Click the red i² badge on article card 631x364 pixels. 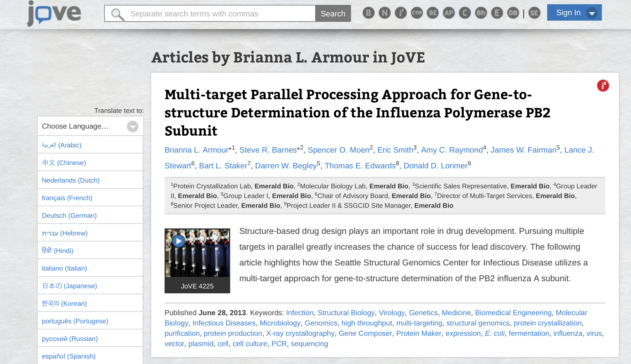click(603, 86)
